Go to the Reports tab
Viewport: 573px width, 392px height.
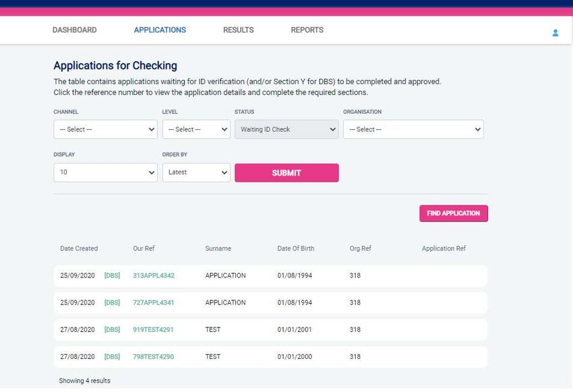307,30
